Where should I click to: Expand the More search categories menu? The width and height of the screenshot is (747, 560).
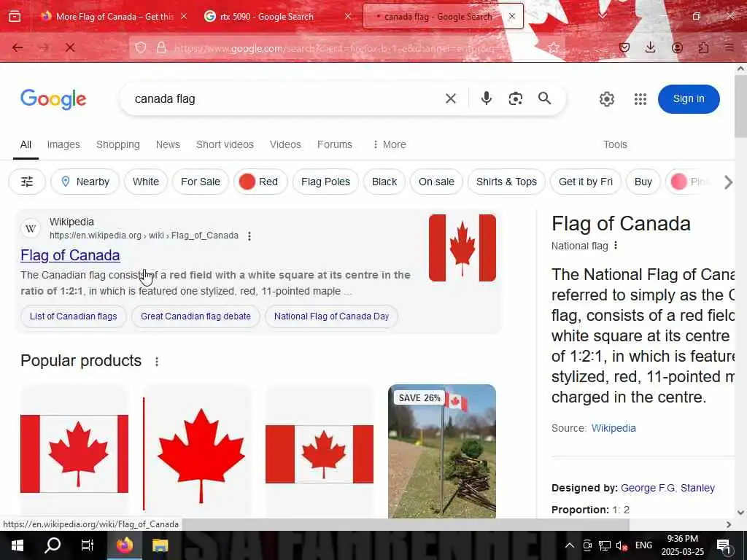click(x=390, y=144)
